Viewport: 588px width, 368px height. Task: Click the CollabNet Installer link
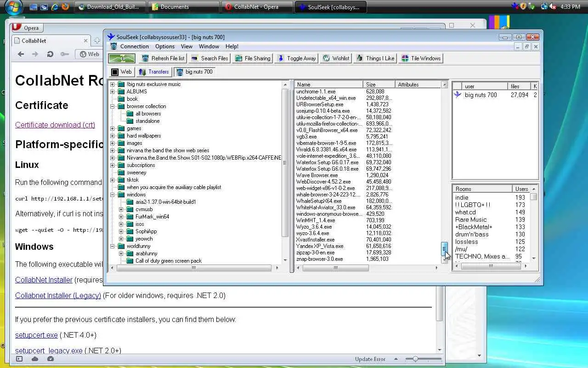tap(44, 280)
